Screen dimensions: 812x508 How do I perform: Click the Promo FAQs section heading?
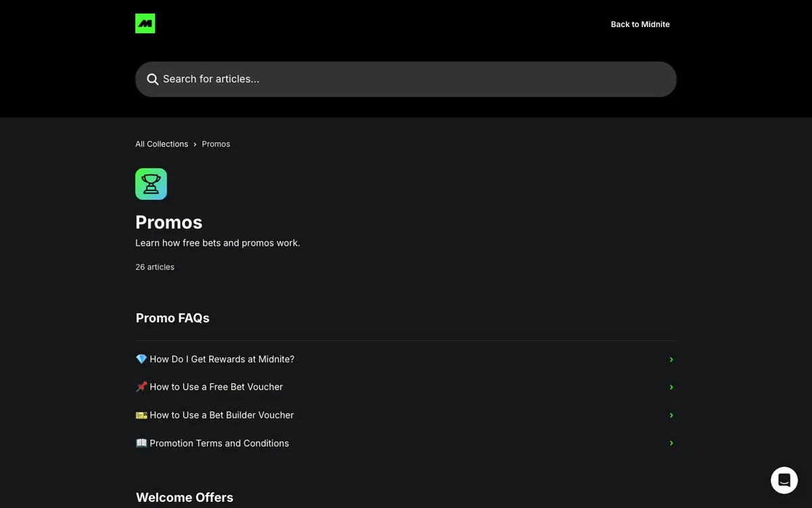pyautogui.click(x=173, y=318)
